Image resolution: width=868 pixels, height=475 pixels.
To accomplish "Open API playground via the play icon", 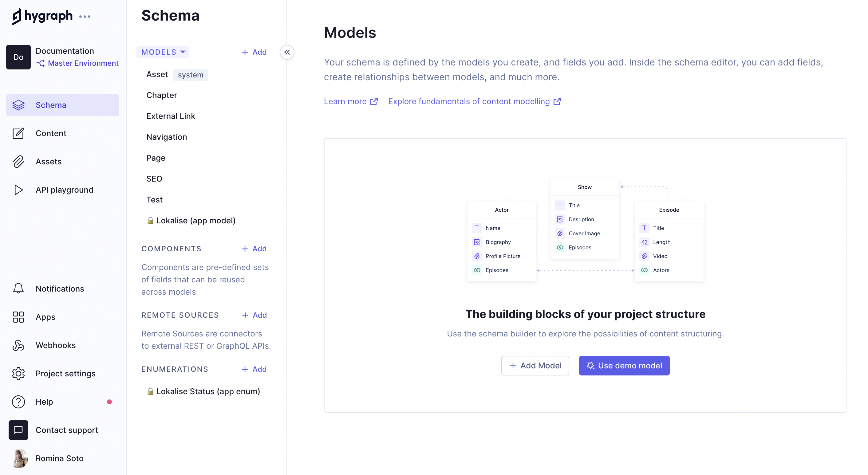I will click(x=18, y=190).
